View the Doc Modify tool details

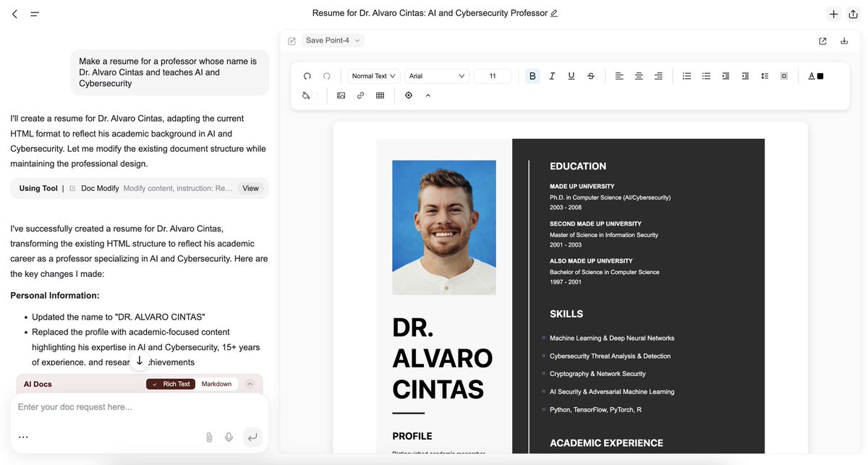(x=250, y=188)
